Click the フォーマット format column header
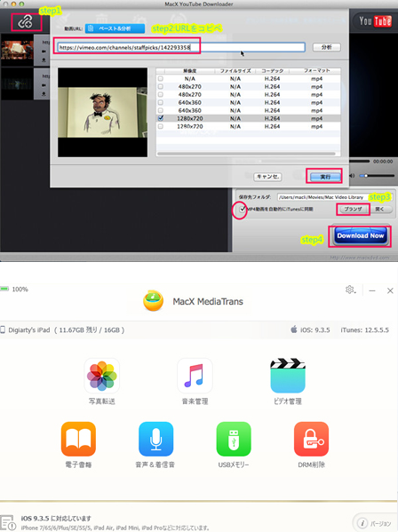This screenshot has width=398, height=532. click(x=317, y=71)
